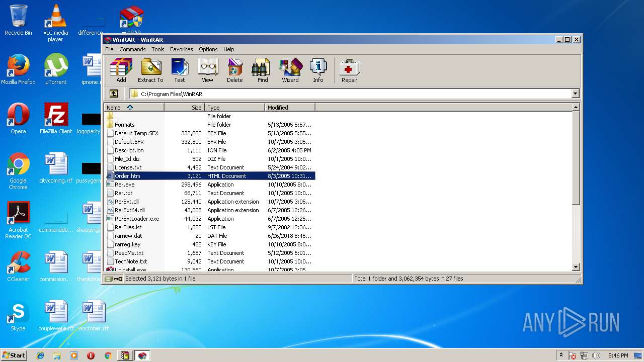Click the Repair archive icon

(349, 70)
